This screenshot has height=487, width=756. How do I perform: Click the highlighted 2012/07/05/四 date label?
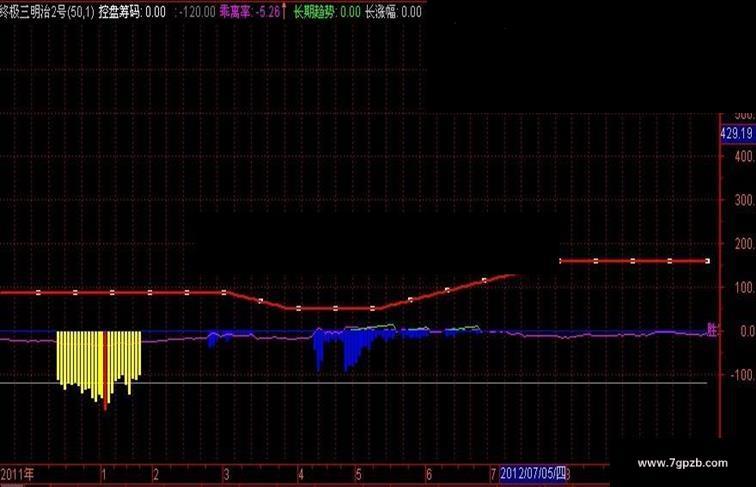(x=533, y=473)
